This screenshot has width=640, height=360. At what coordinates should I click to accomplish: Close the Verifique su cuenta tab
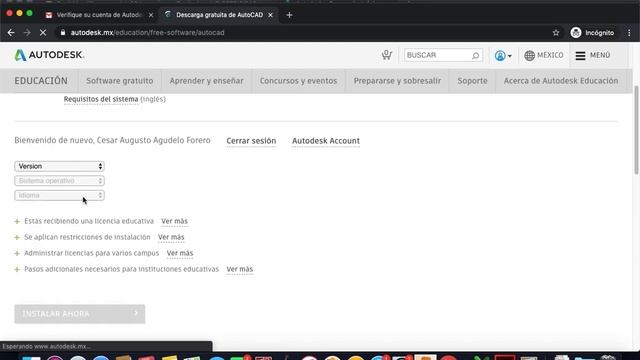point(151,15)
